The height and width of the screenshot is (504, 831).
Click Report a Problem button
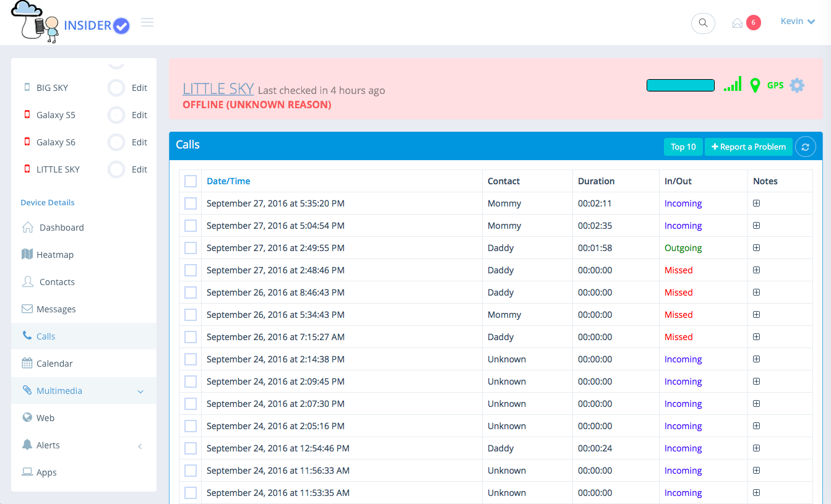pyautogui.click(x=749, y=147)
